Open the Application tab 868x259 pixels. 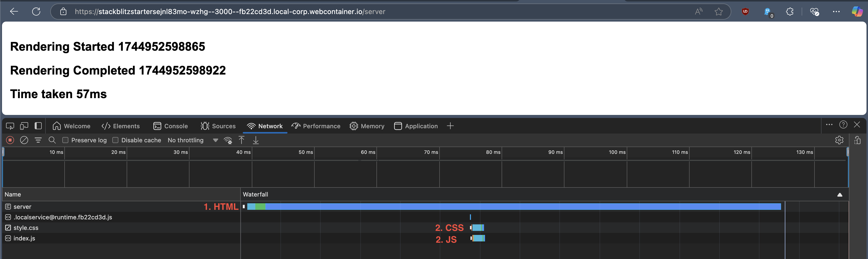tap(416, 126)
